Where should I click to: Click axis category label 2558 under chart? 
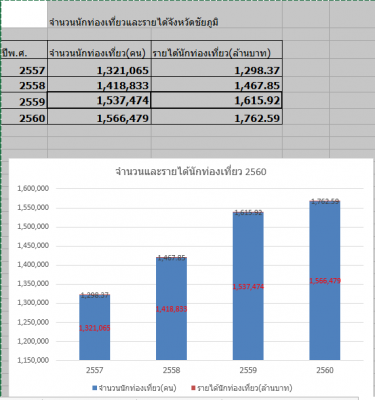point(171,370)
